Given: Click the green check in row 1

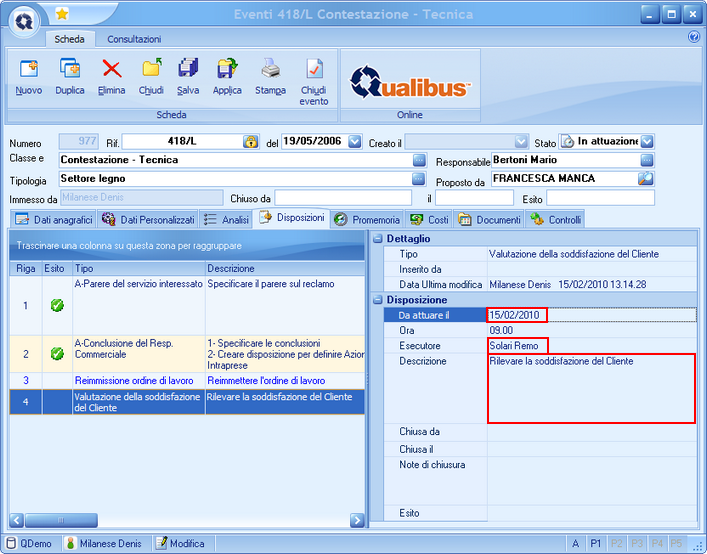Looking at the screenshot, I should (x=57, y=305).
